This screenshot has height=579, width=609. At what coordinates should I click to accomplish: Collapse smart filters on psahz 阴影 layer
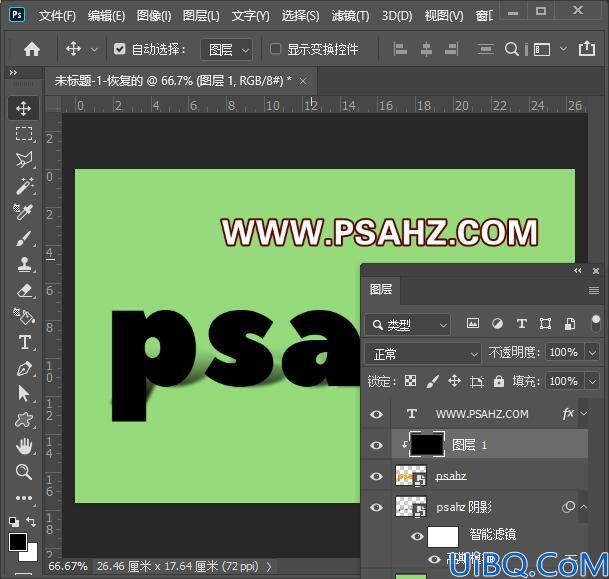point(584,506)
